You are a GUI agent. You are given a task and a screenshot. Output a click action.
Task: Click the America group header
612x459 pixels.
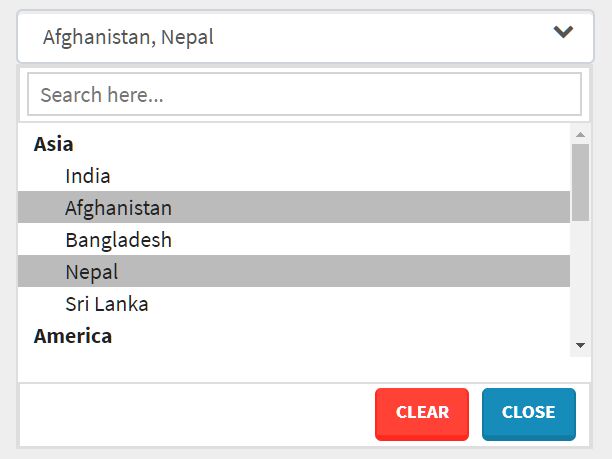(x=73, y=336)
